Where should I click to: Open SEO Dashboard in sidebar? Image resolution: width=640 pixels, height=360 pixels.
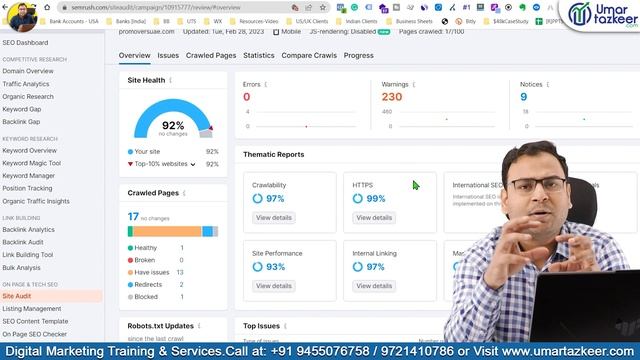tap(25, 43)
